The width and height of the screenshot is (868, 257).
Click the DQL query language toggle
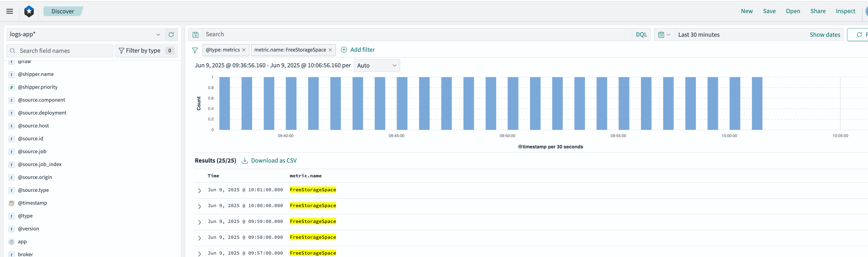click(641, 34)
